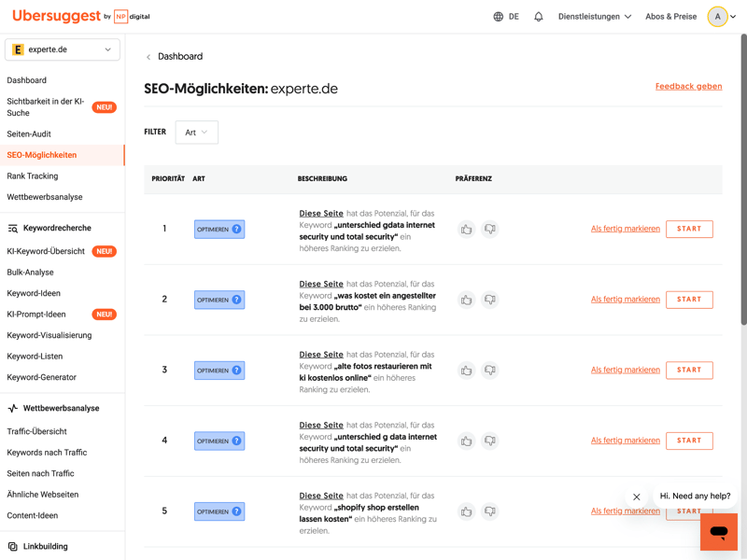Click the back arrow next to Dashboard
Viewport: 747px width, 560px height.
coord(148,57)
